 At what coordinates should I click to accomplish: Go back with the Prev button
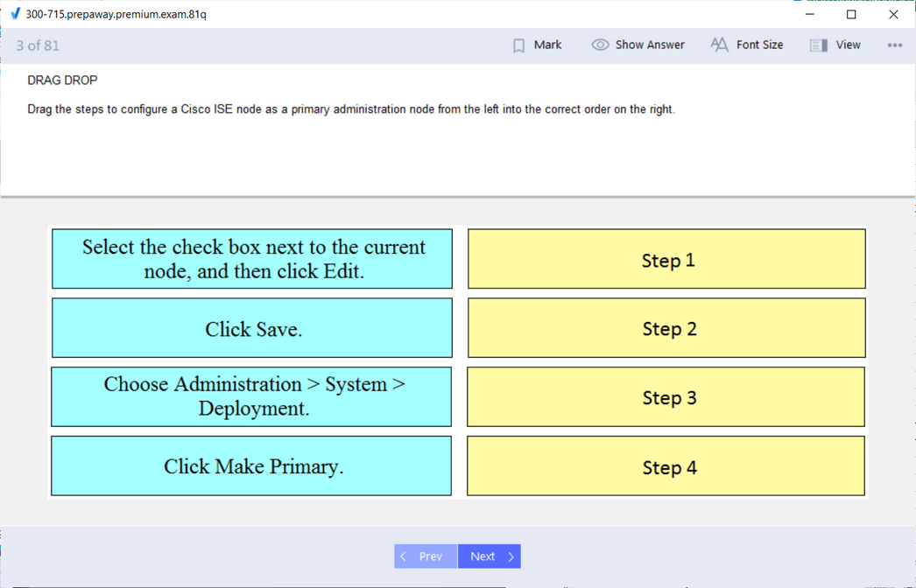[x=426, y=556]
